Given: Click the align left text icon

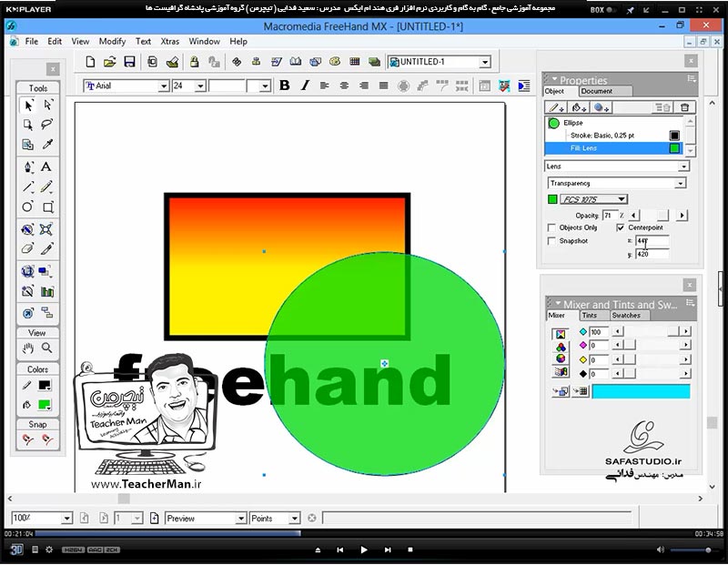Looking at the screenshot, I should (x=325, y=86).
